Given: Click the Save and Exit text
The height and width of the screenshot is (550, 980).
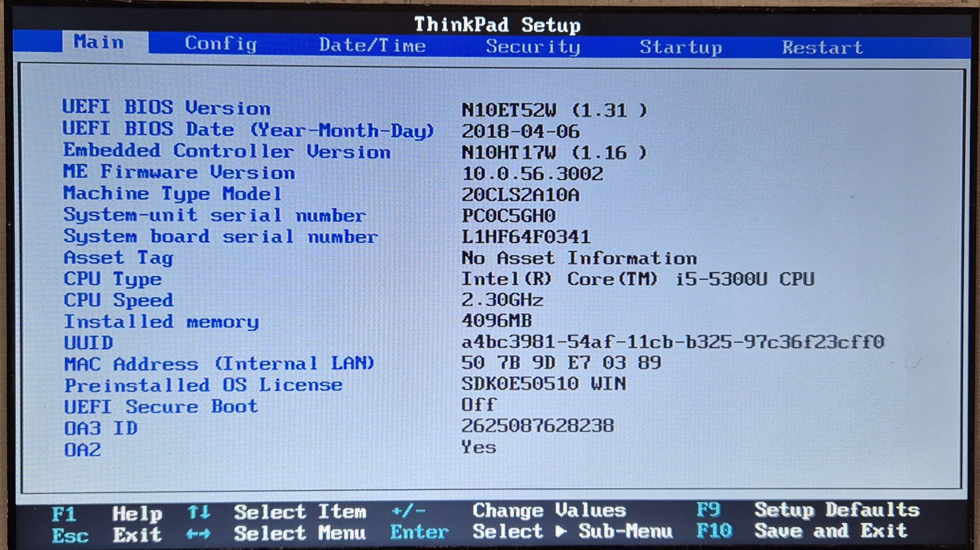Looking at the screenshot, I should pyautogui.click(x=831, y=531).
